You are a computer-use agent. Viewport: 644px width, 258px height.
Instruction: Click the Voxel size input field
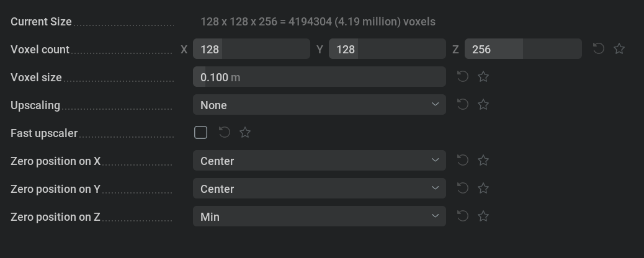(319, 77)
